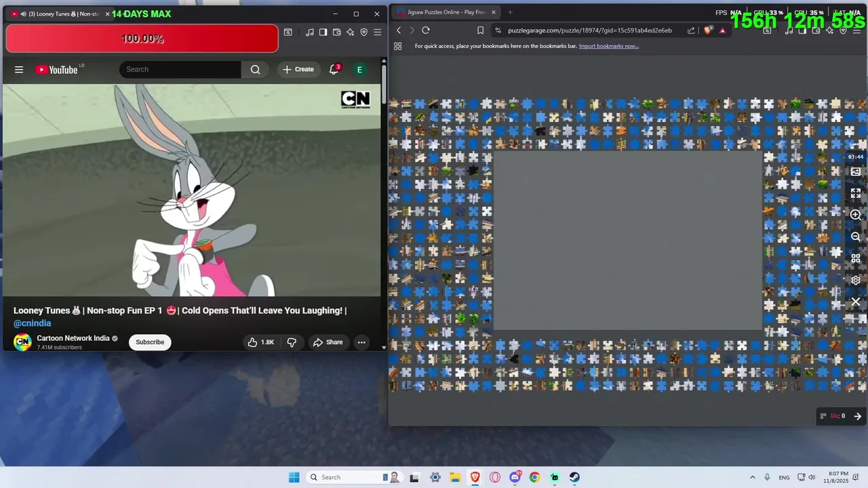Share the Looney Tunes video
Viewport: 868px width, 488px height.
[x=328, y=342]
